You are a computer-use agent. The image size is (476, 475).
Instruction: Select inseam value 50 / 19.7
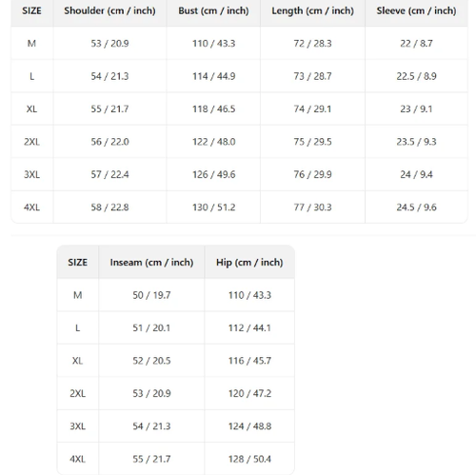pos(151,295)
